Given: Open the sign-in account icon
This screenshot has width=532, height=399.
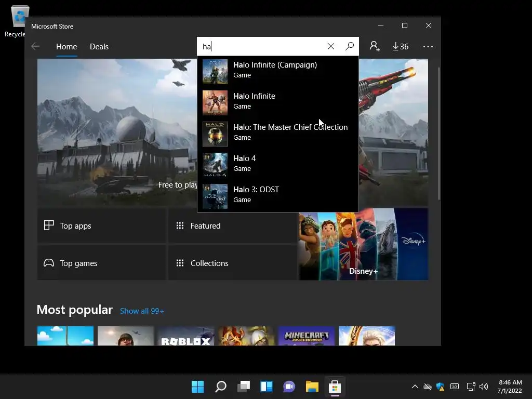Looking at the screenshot, I should click(375, 46).
